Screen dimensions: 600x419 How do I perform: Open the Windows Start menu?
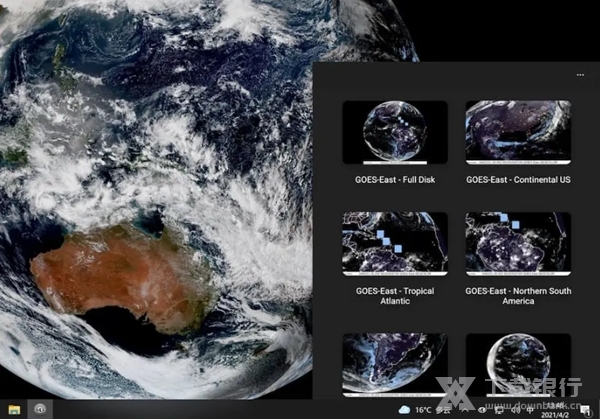pos(14,409)
